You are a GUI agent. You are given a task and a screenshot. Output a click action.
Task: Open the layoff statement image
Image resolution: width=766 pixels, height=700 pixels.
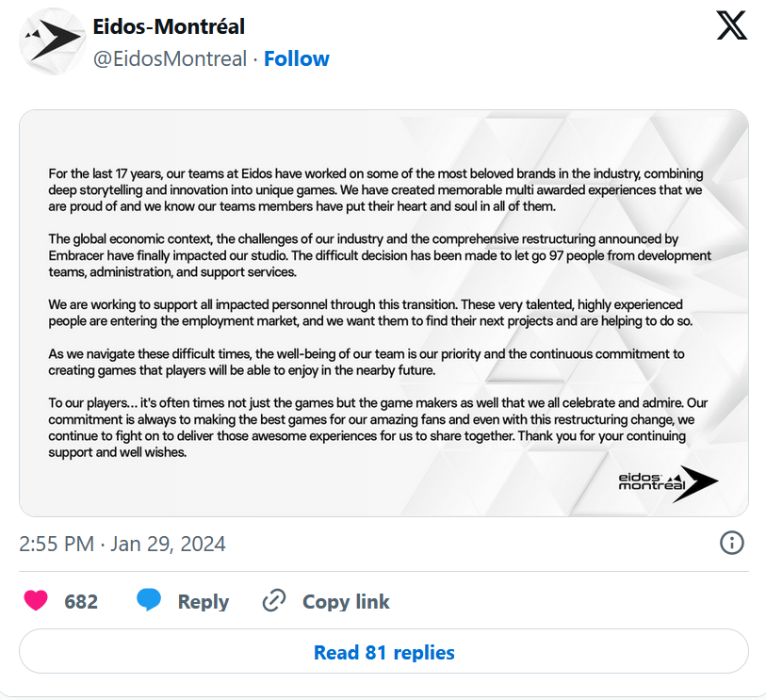tap(383, 313)
